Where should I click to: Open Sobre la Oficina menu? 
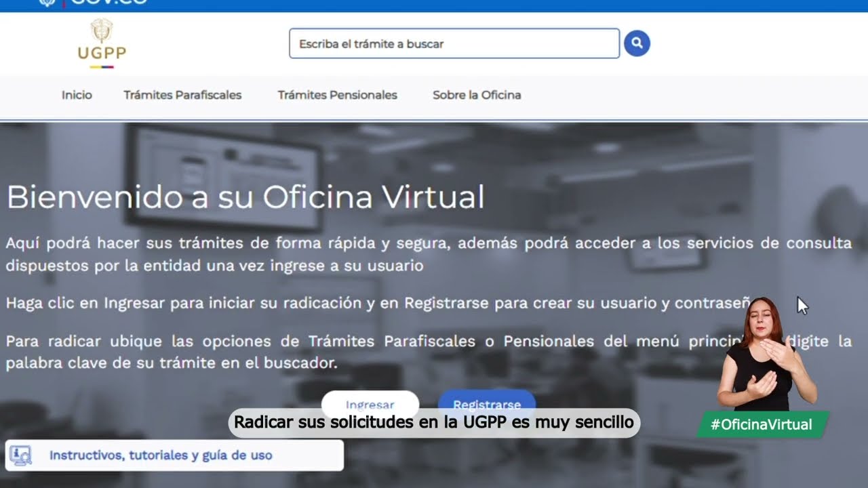pyautogui.click(x=477, y=95)
